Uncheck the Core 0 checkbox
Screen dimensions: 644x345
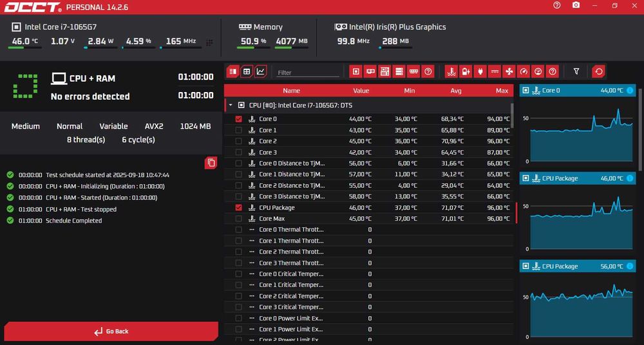click(x=239, y=119)
